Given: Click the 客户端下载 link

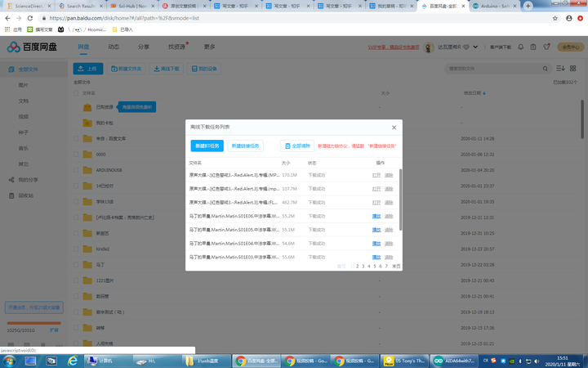Looking at the screenshot, I should click(501, 47).
